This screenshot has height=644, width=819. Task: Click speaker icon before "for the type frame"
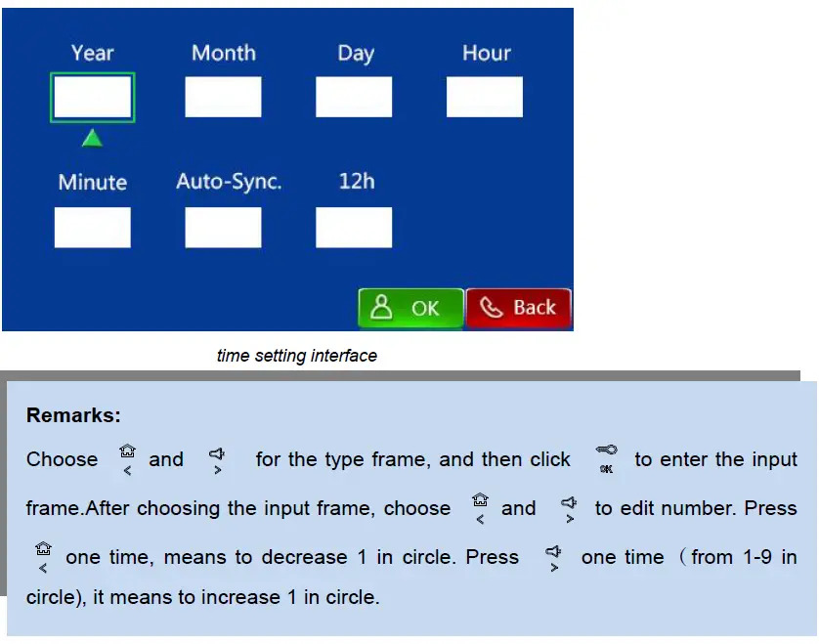point(217,457)
